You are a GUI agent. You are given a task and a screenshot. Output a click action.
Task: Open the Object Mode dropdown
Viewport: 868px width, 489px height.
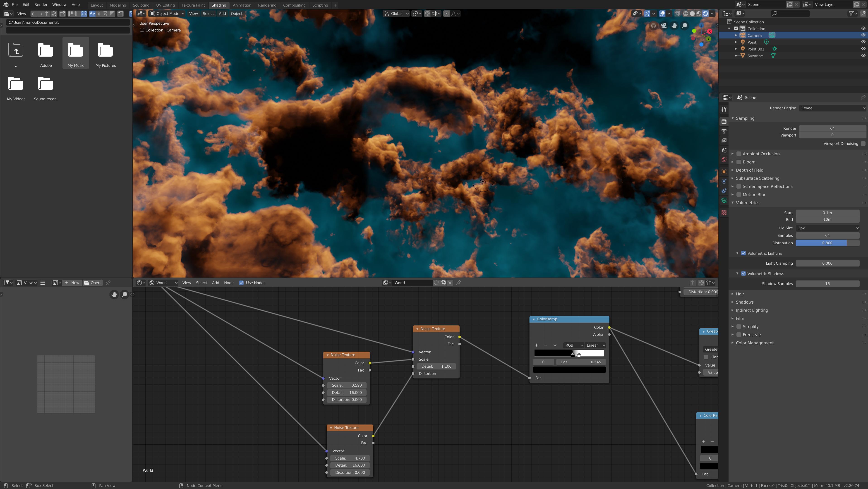coord(167,14)
